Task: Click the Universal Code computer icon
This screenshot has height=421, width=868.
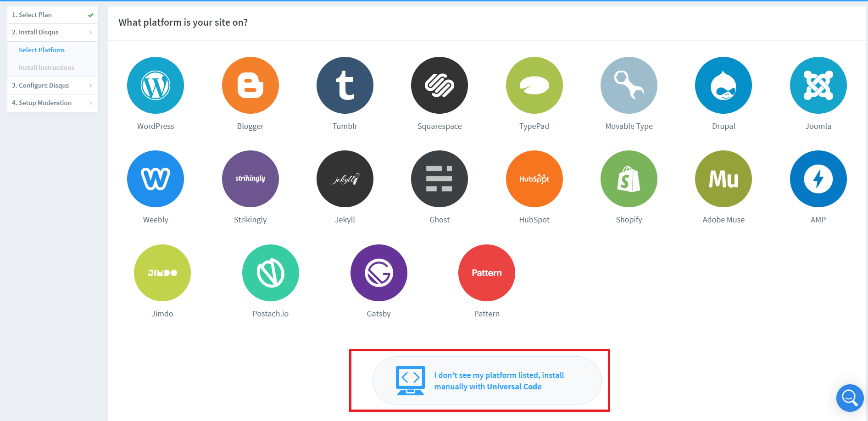Action: coord(411,381)
